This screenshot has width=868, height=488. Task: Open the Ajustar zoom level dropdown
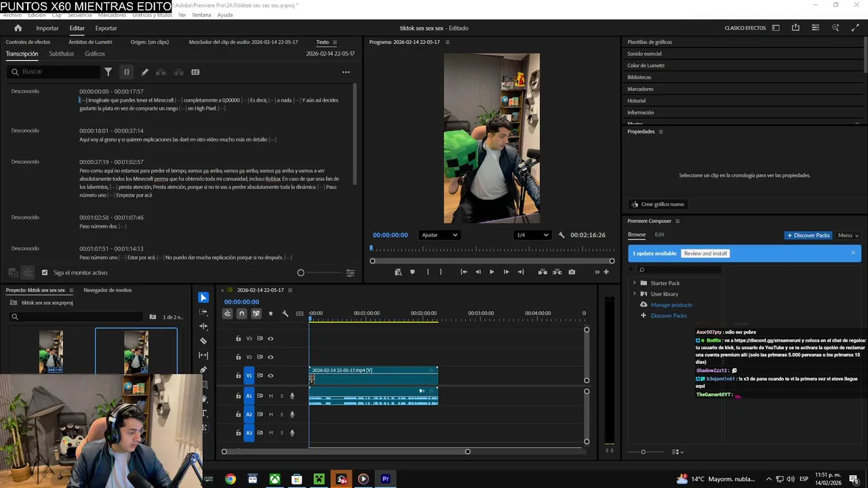[439, 235]
